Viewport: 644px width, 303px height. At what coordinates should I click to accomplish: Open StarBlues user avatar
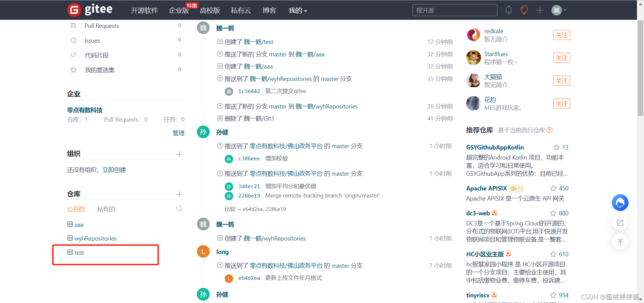point(474,57)
